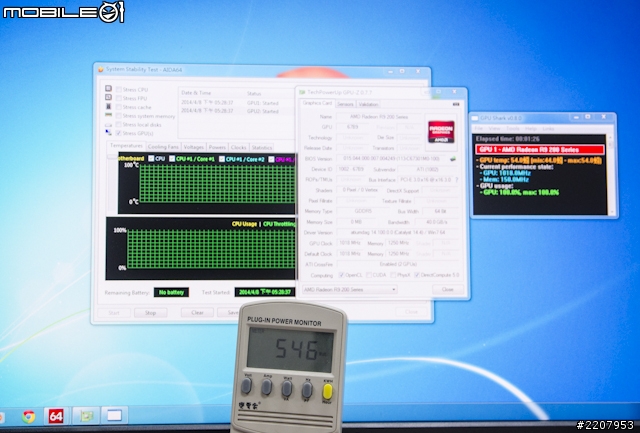Tick the Stress system memory checkbox
This screenshot has height=433, width=640.
118,116
